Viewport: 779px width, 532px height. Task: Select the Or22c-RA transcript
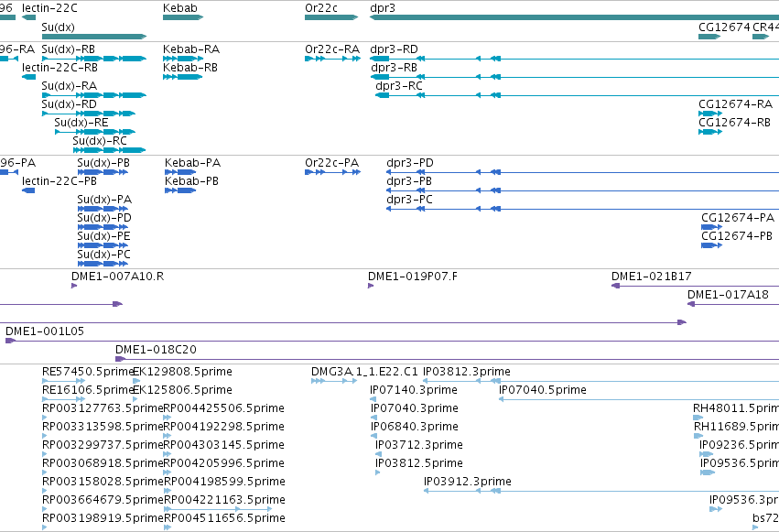point(333,59)
